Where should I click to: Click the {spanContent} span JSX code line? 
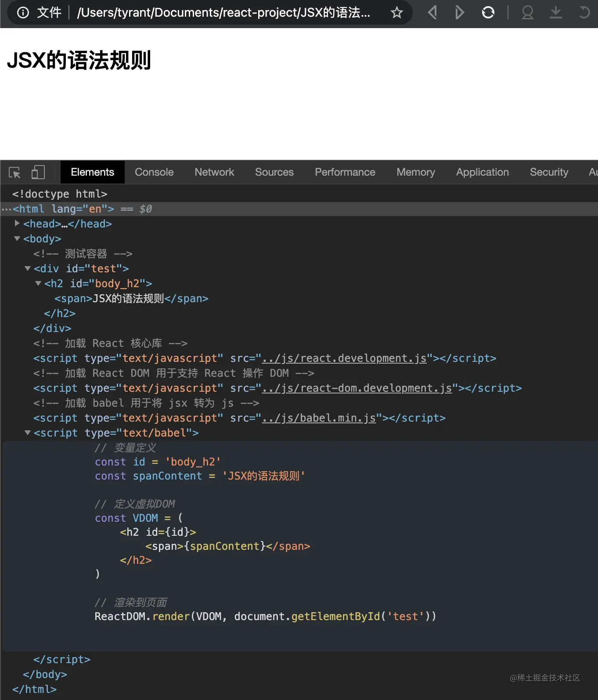tap(228, 546)
